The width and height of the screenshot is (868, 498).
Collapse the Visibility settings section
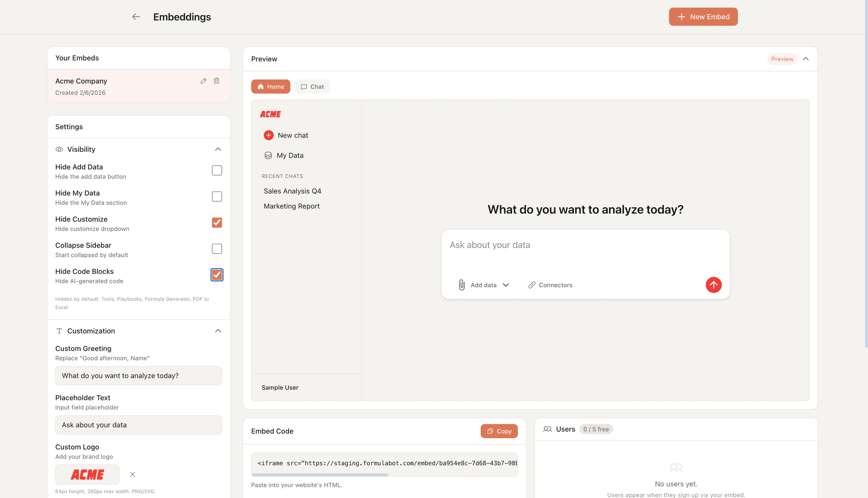point(218,149)
